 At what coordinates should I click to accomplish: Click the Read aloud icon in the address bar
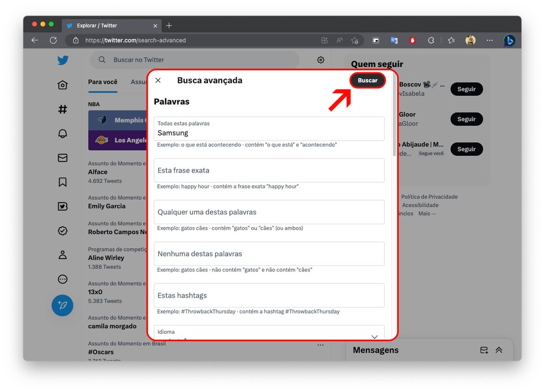point(340,40)
